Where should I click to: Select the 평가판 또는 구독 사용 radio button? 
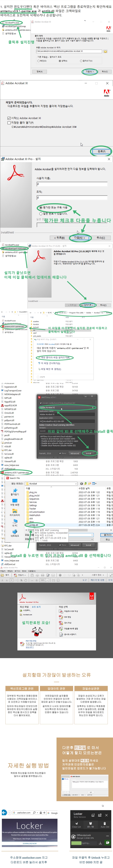coord(41,207)
